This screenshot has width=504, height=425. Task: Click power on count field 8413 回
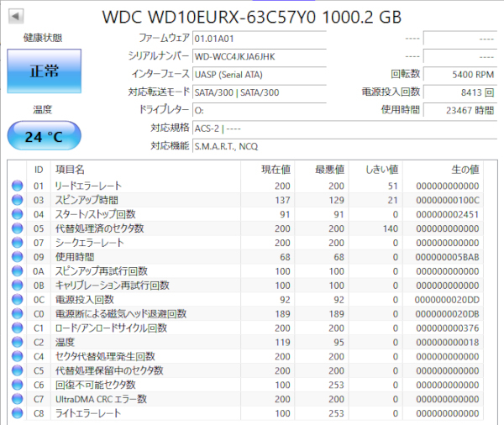click(460, 92)
